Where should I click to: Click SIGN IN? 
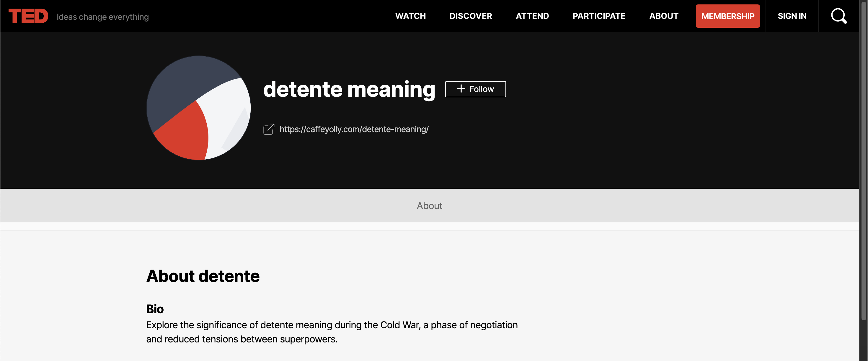click(x=792, y=16)
